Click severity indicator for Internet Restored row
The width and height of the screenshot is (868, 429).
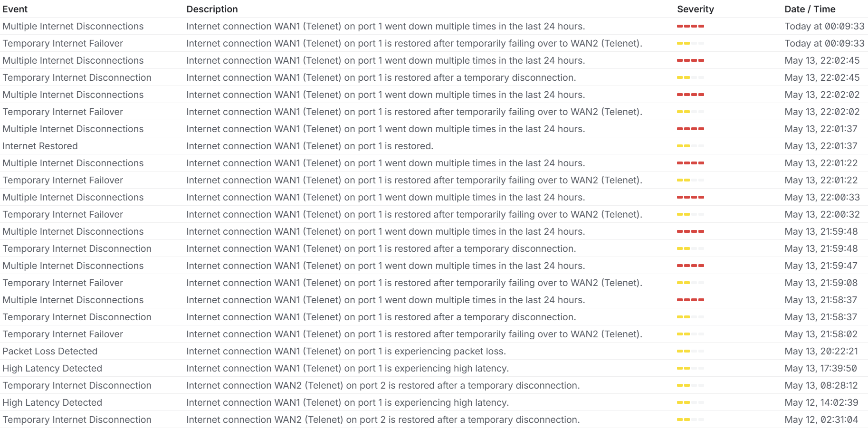point(690,146)
